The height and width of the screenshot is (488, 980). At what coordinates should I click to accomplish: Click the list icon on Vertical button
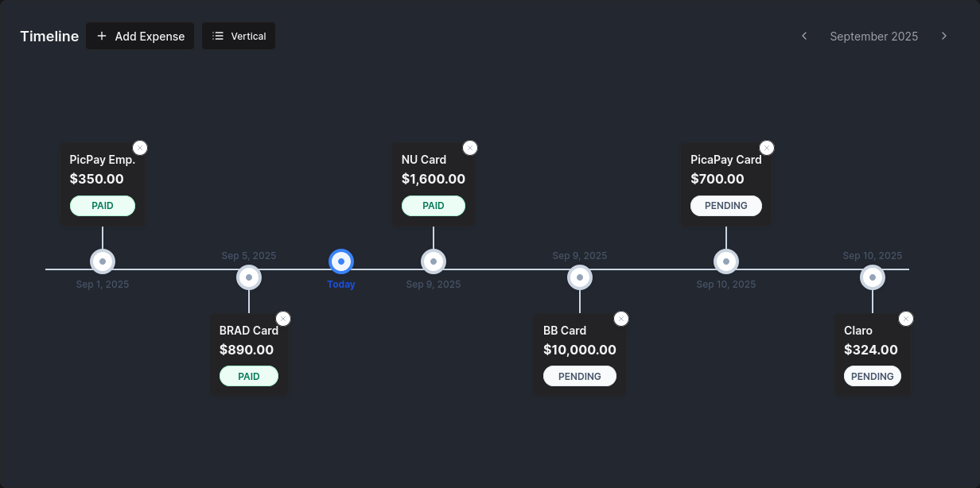pos(216,36)
